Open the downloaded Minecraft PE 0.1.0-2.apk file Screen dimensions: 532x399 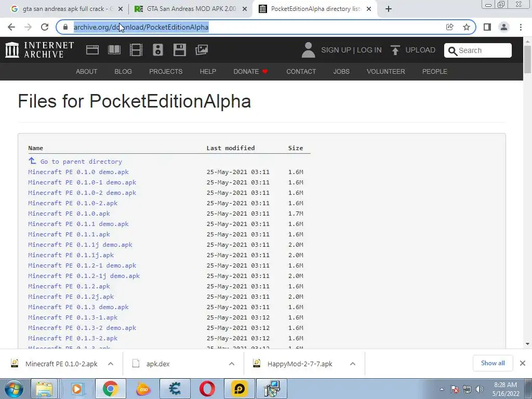click(61, 364)
